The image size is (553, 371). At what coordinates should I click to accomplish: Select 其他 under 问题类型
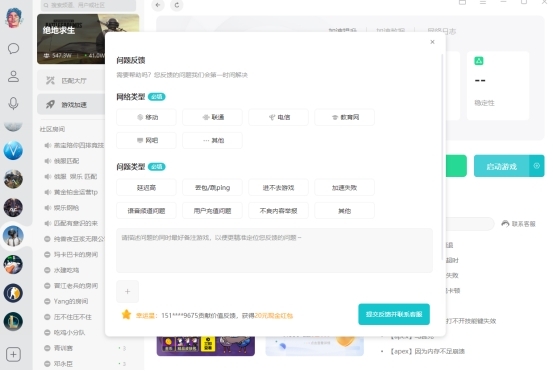pos(345,211)
